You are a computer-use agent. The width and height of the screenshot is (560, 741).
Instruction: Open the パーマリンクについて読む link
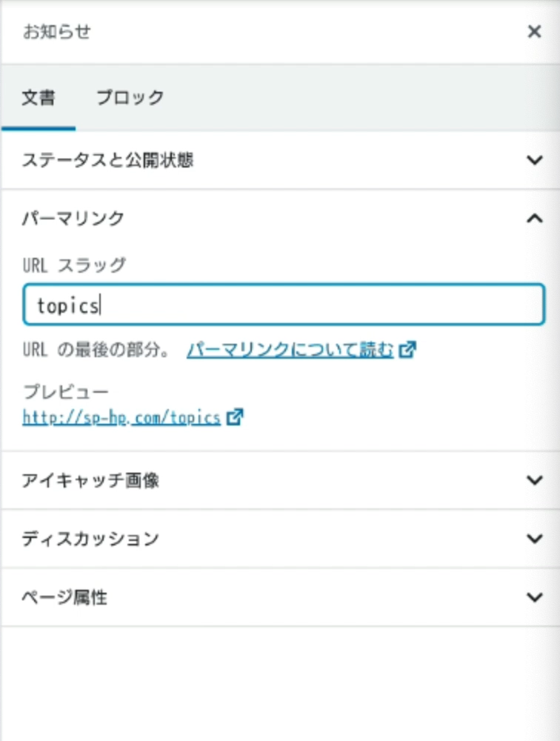pos(290,350)
